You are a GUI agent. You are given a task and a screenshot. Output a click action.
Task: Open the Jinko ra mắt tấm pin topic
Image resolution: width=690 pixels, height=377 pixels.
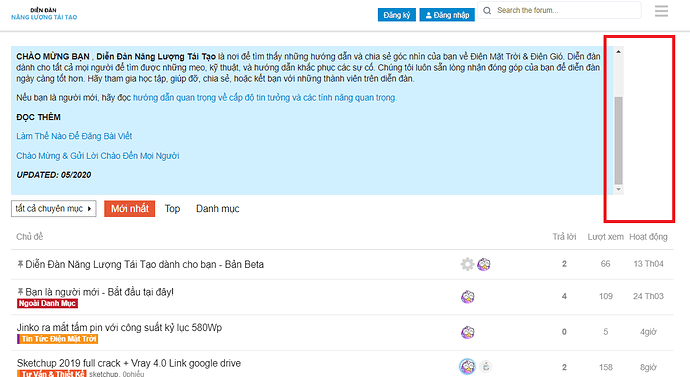pyautogui.click(x=119, y=327)
